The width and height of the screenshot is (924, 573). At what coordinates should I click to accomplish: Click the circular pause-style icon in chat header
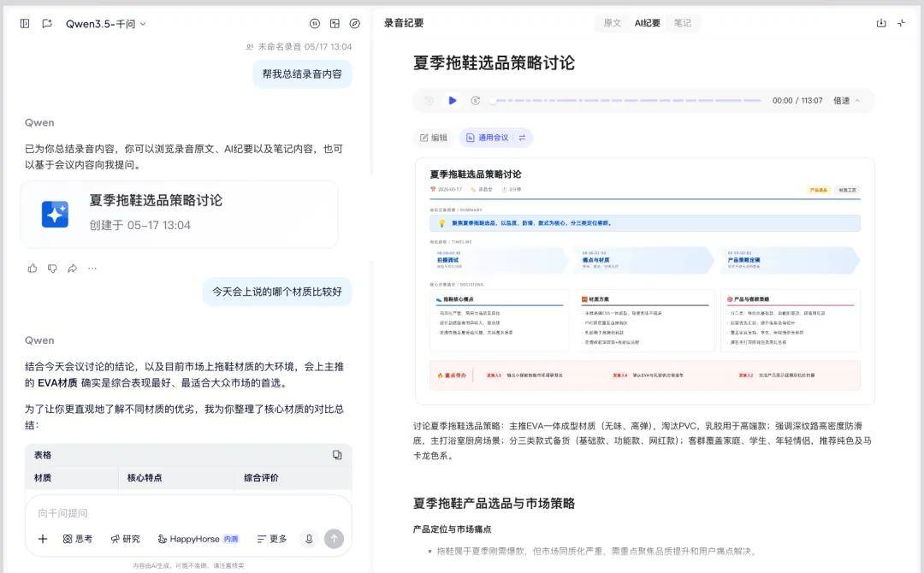pyautogui.click(x=315, y=24)
